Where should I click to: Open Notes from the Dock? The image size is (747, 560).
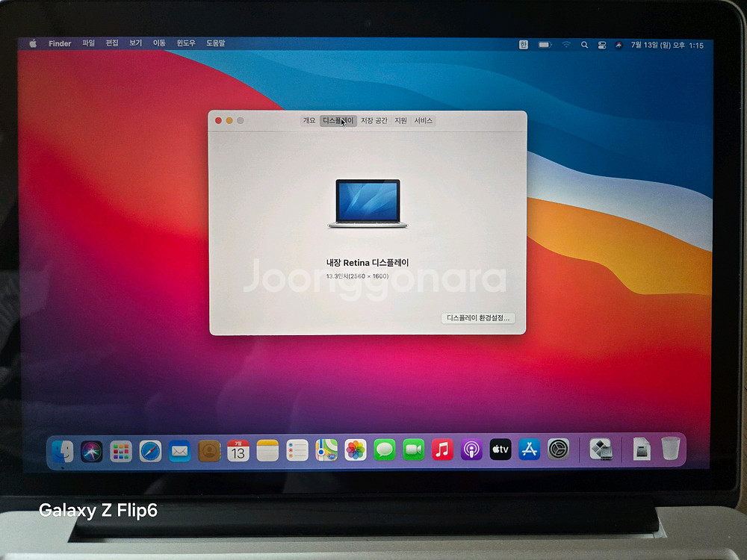point(267,450)
